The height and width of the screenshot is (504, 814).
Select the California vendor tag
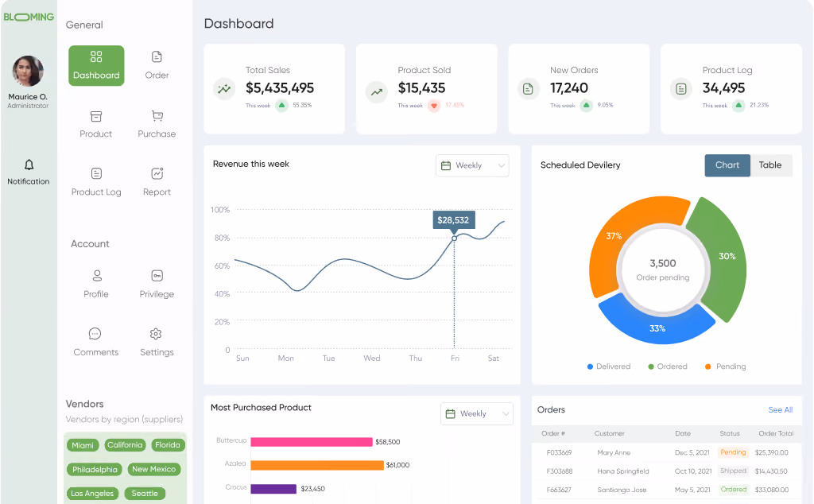tap(125, 445)
